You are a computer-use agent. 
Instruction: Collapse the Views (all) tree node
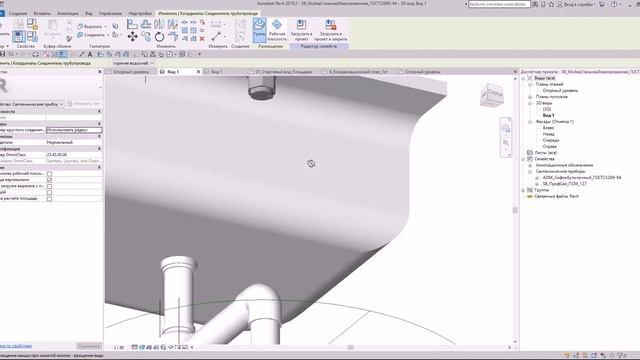coord(524,78)
